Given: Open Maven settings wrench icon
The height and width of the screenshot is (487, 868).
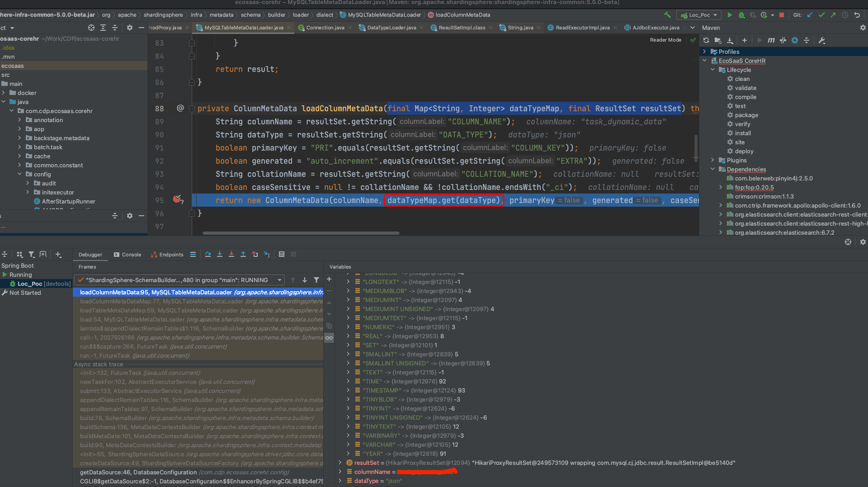Looking at the screenshot, I should point(822,40).
